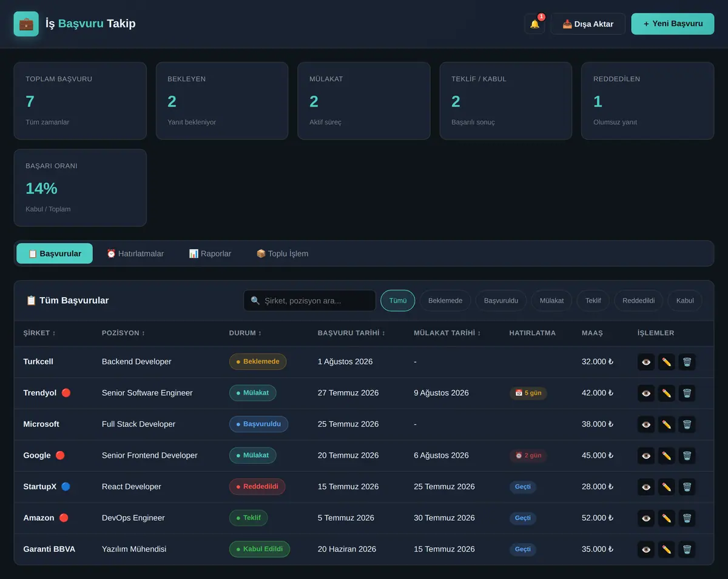Screen dimensions: 728x579
Task: Switch to the Başvurular tab
Action: point(55,253)
